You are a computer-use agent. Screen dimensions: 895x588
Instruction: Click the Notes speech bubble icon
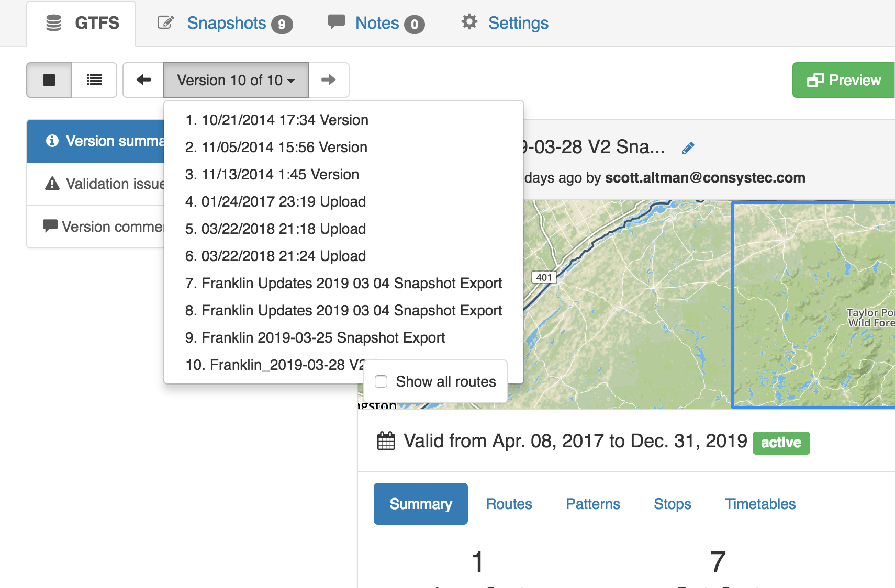pos(336,22)
